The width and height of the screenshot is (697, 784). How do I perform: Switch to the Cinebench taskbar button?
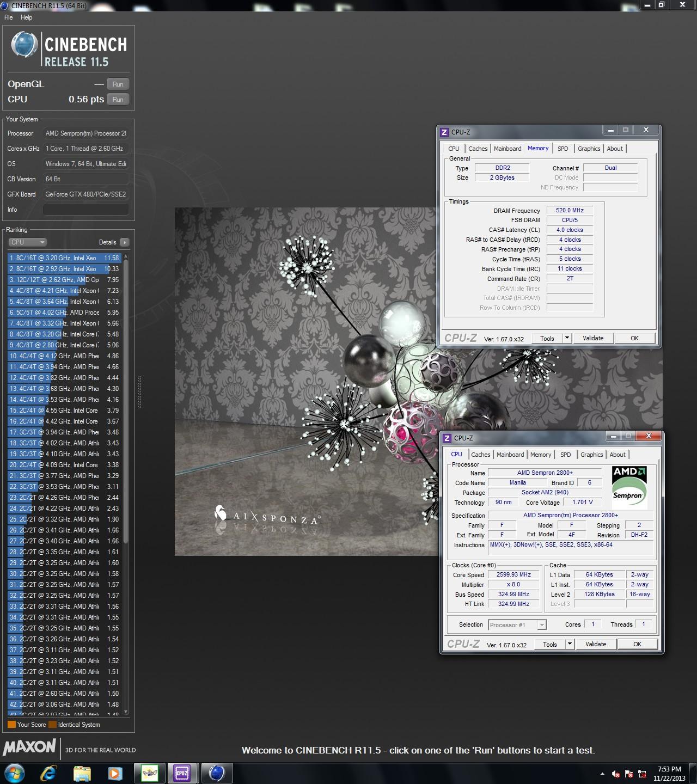coord(216,773)
